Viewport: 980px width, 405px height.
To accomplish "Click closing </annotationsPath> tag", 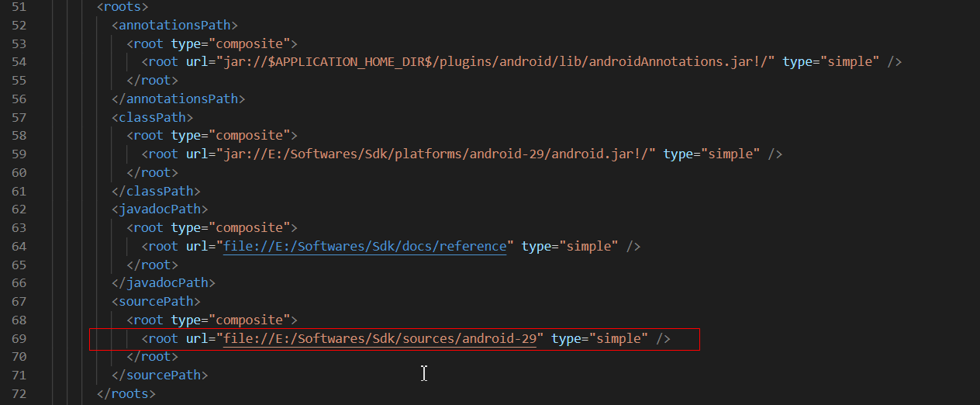I will pos(178,99).
